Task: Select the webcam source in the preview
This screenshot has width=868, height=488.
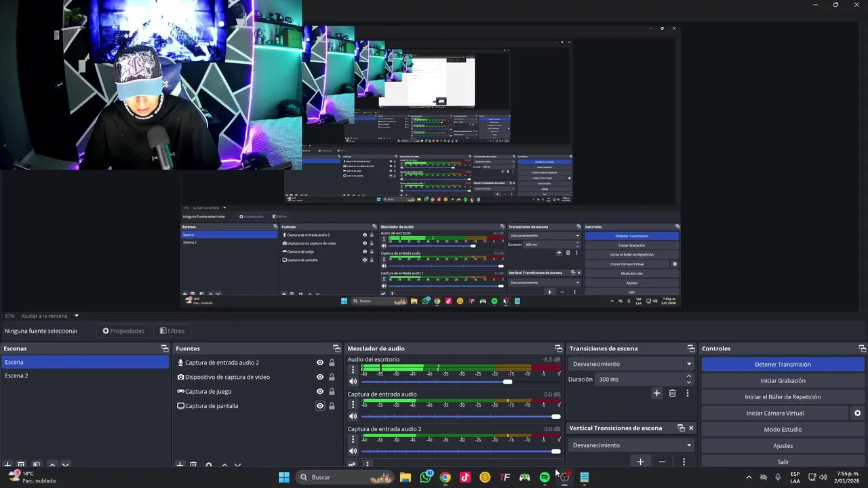Action: pos(151,85)
